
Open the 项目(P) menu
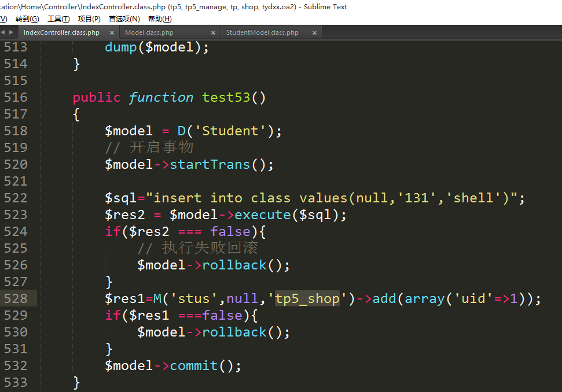click(89, 19)
